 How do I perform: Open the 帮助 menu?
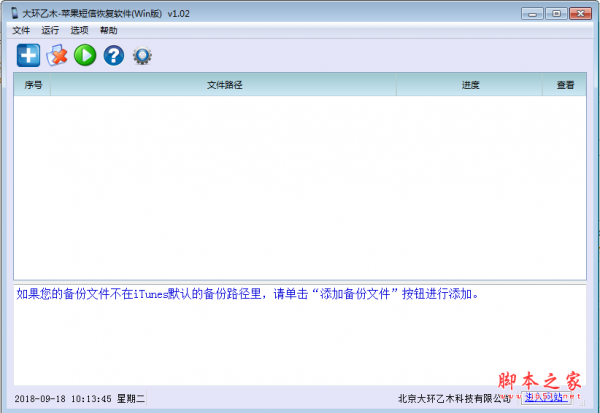tap(108, 30)
